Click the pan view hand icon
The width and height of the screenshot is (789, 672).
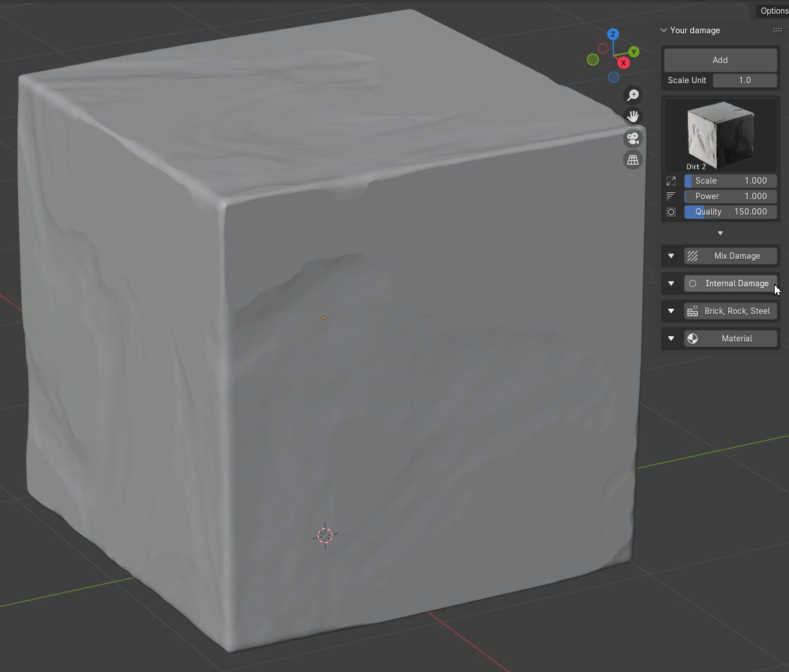[x=633, y=116]
